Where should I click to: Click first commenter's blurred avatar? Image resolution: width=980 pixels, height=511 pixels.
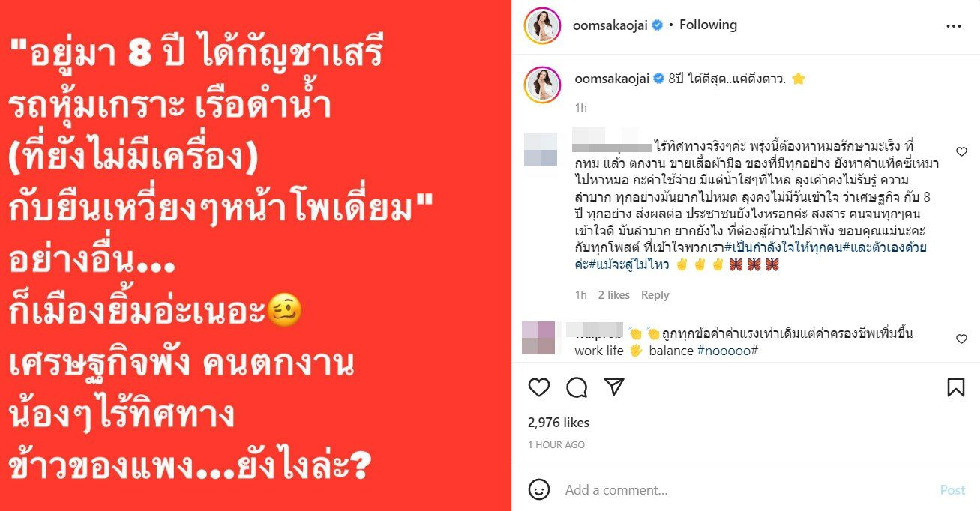point(541,150)
